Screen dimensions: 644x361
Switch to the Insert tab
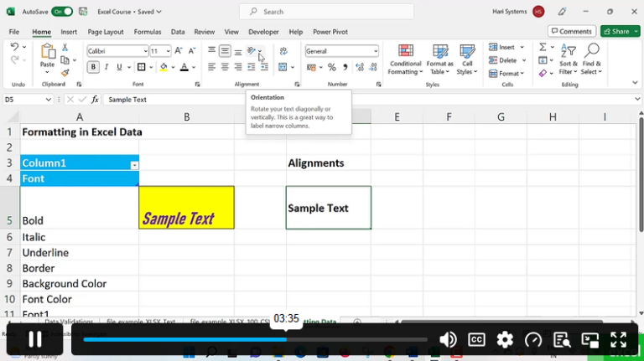coord(69,32)
